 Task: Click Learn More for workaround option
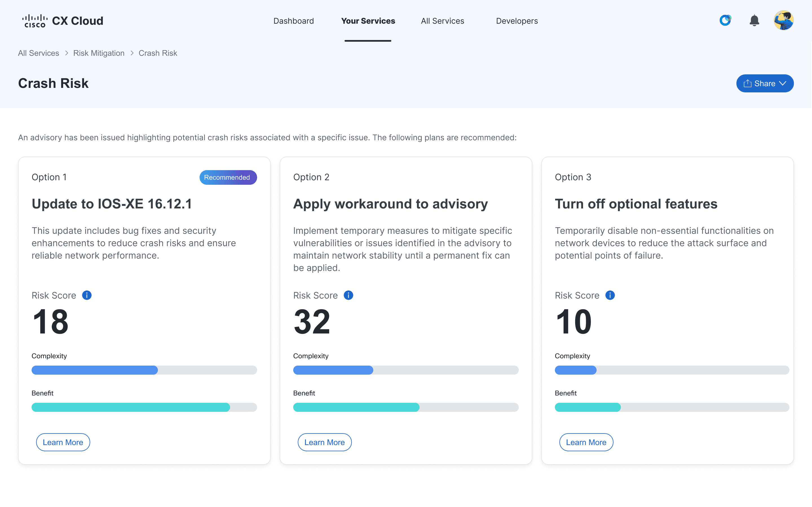click(x=325, y=442)
